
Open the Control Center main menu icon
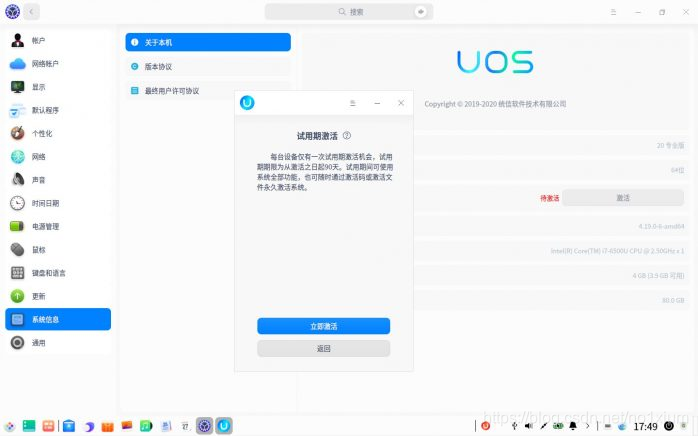(613, 12)
